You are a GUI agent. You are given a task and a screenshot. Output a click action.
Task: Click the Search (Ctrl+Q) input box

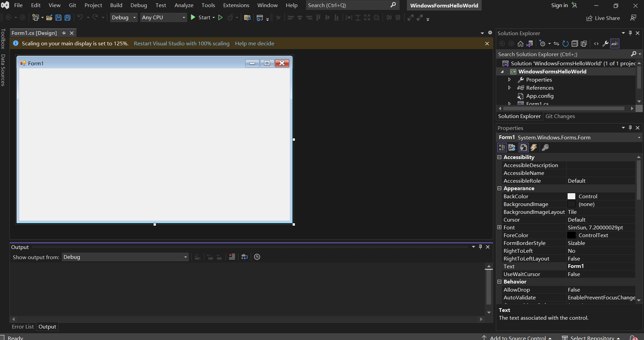coord(352,5)
